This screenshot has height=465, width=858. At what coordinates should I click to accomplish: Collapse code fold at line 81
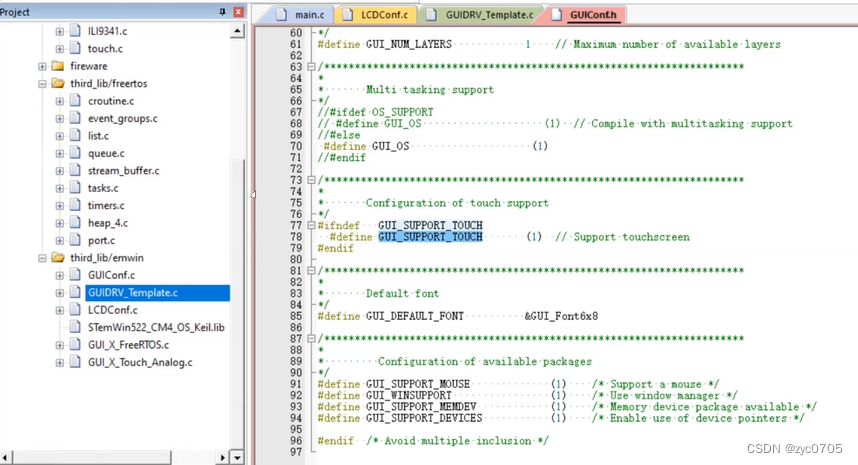tap(311, 271)
